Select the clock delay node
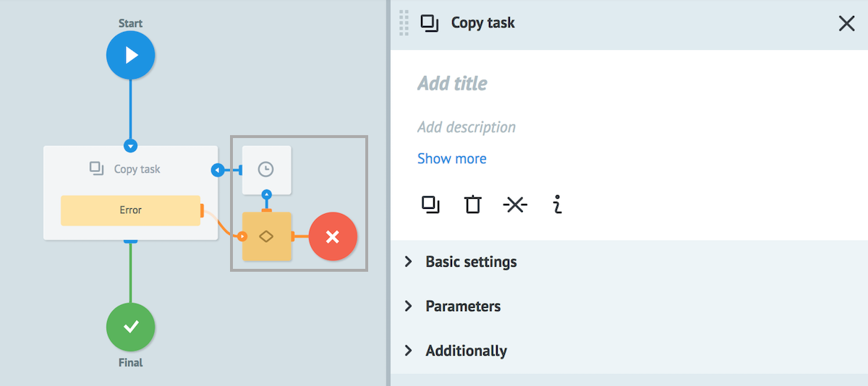The image size is (868, 386). point(266,170)
